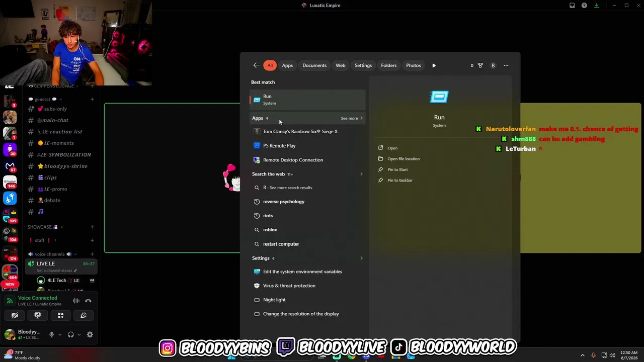Add a channel to the SHOWCASE category
The image size is (644, 362).
[92, 227]
